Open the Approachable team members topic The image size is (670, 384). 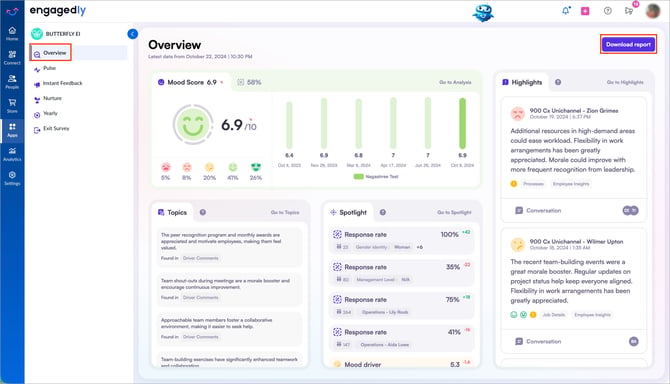230,329
